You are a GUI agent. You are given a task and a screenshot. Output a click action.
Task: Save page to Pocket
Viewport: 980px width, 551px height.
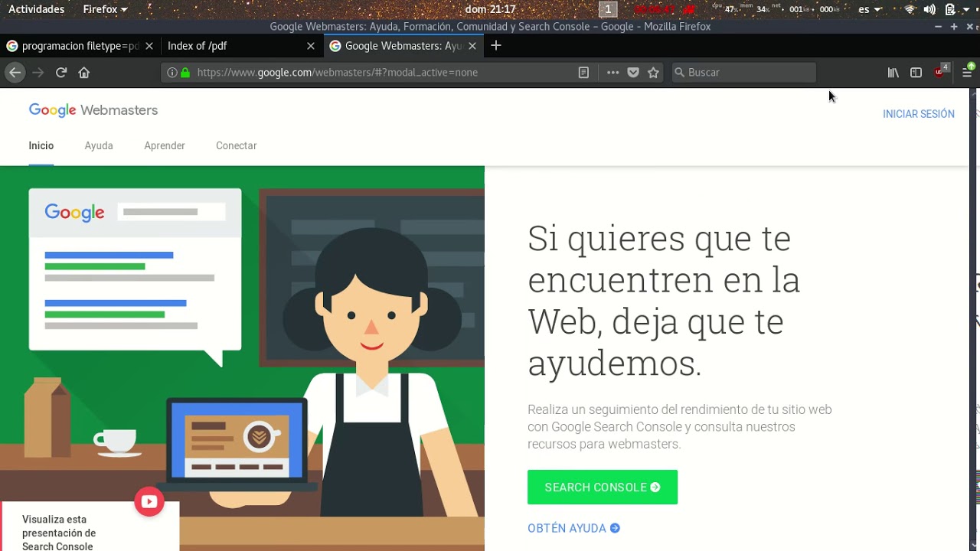(x=633, y=72)
